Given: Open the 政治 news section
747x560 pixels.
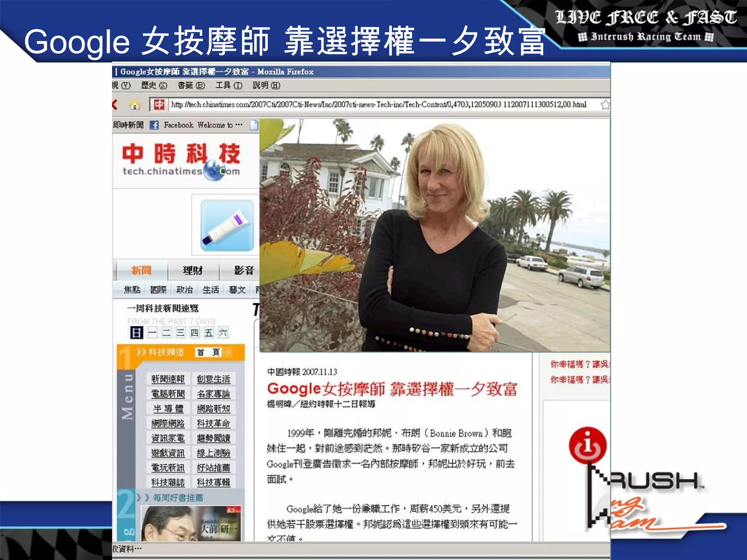Looking at the screenshot, I should tap(185, 290).
